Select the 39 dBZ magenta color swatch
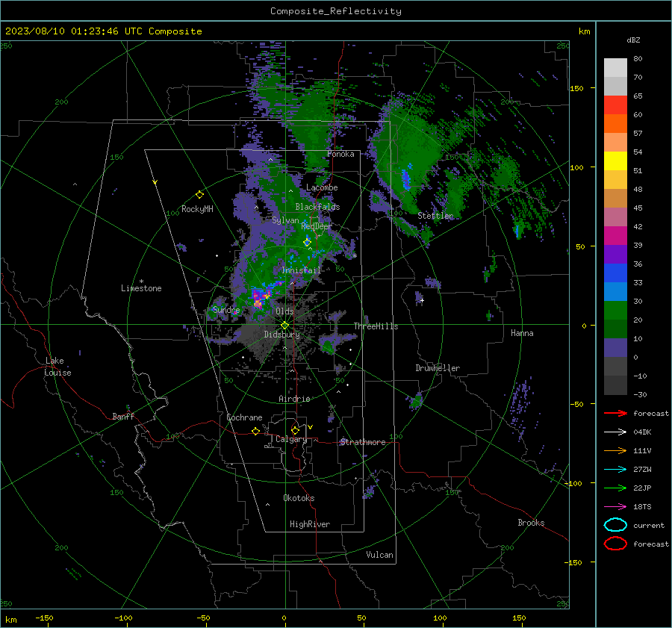 (615, 235)
